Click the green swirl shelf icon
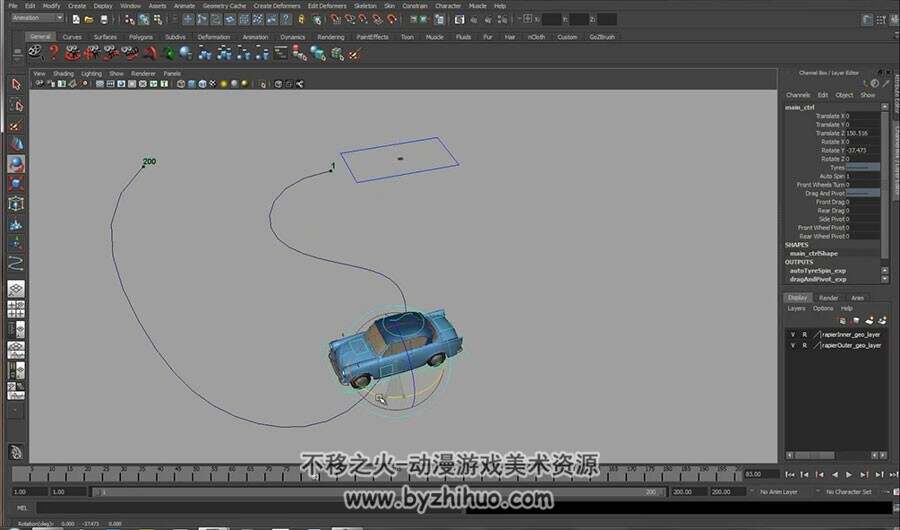The width and height of the screenshot is (900, 530). point(169,53)
